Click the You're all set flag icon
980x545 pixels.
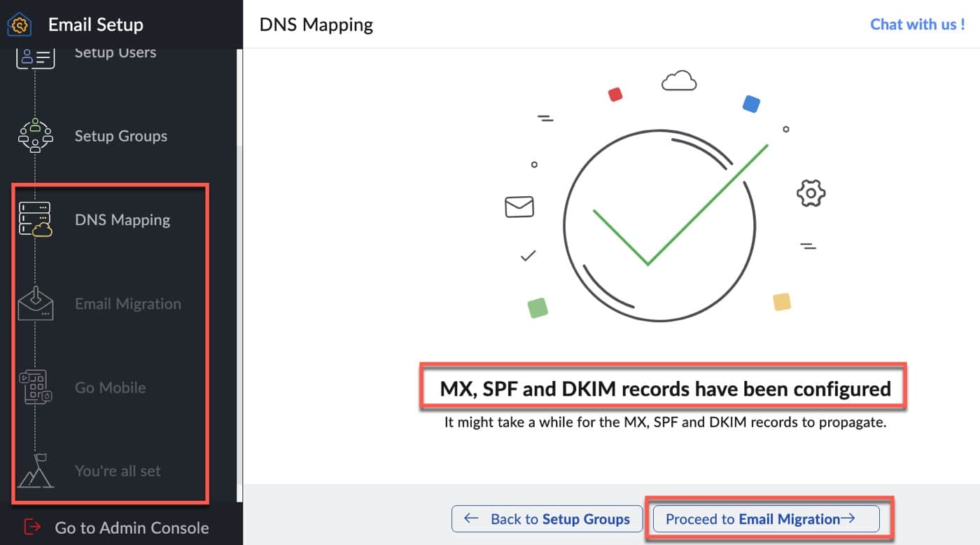(x=35, y=471)
